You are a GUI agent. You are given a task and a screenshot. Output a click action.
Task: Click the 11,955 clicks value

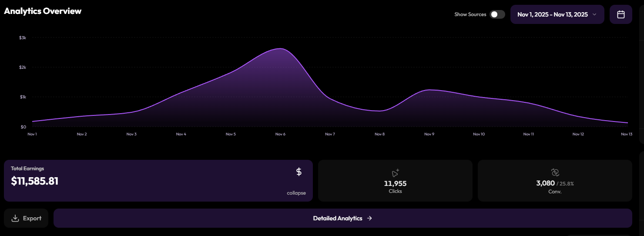[395, 184]
